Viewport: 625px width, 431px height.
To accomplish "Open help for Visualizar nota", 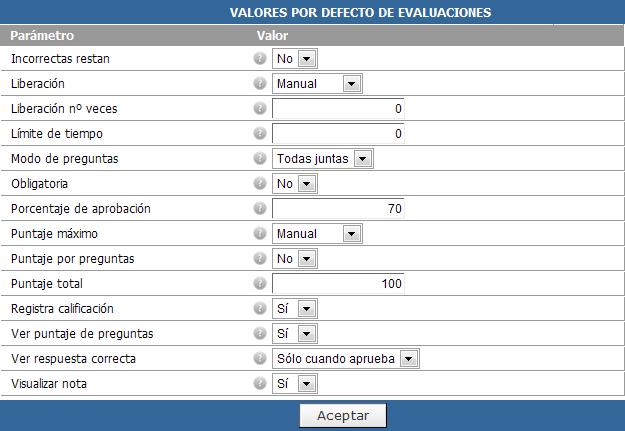I will 259,384.
